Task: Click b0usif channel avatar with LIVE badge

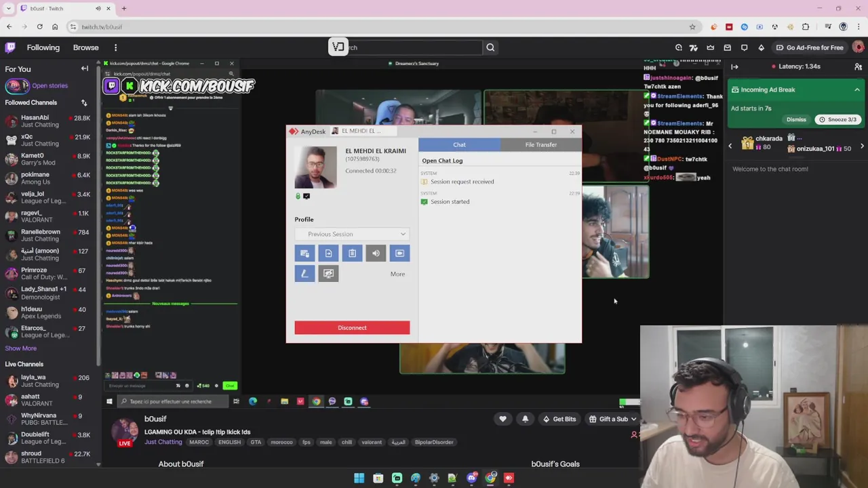Action: [x=125, y=432]
